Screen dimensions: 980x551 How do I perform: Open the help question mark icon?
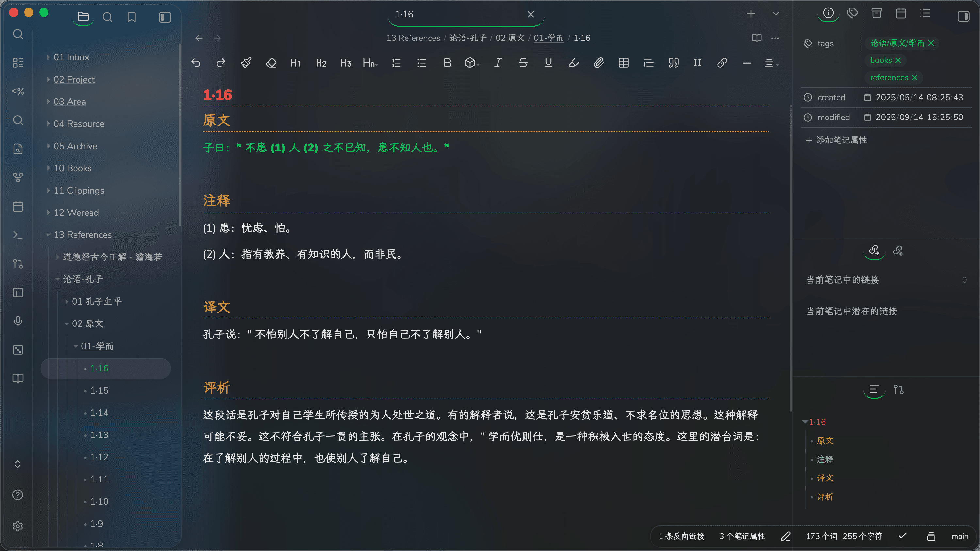[18, 495]
